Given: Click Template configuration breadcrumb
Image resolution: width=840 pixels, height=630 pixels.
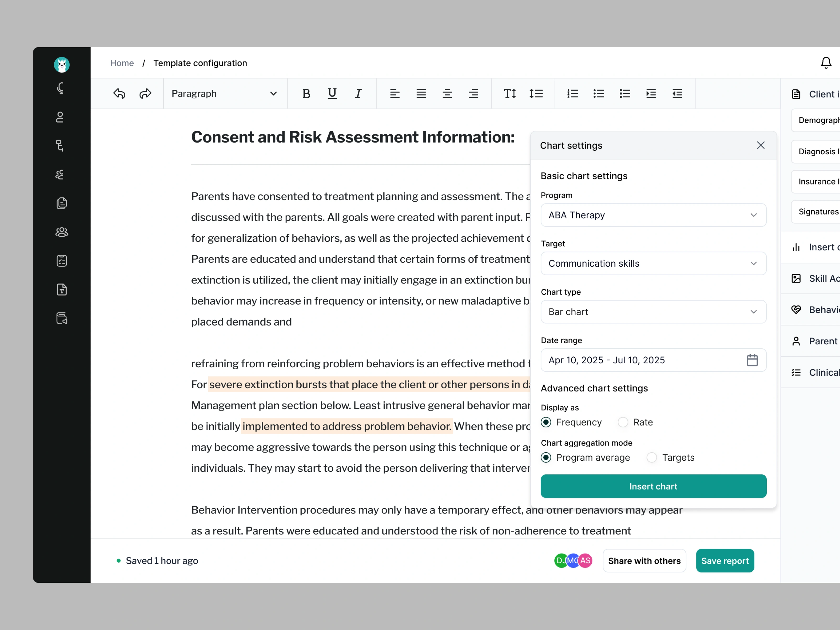Looking at the screenshot, I should pos(200,63).
